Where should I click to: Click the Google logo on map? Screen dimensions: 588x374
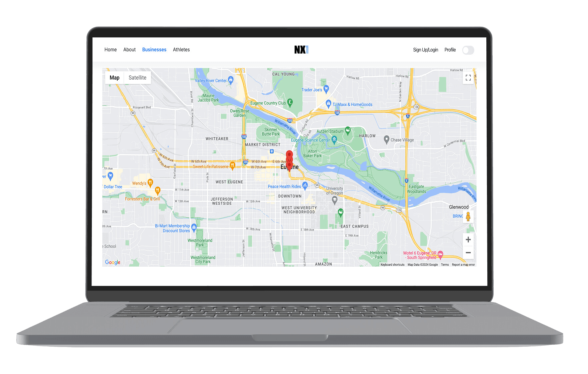pyautogui.click(x=113, y=262)
